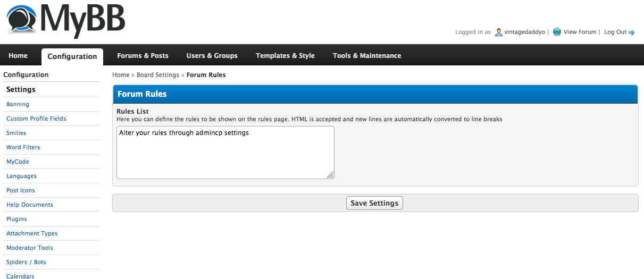The width and height of the screenshot is (644, 279).
Task: Click Forum Rules in the breadcrumb
Action: click(x=206, y=75)
